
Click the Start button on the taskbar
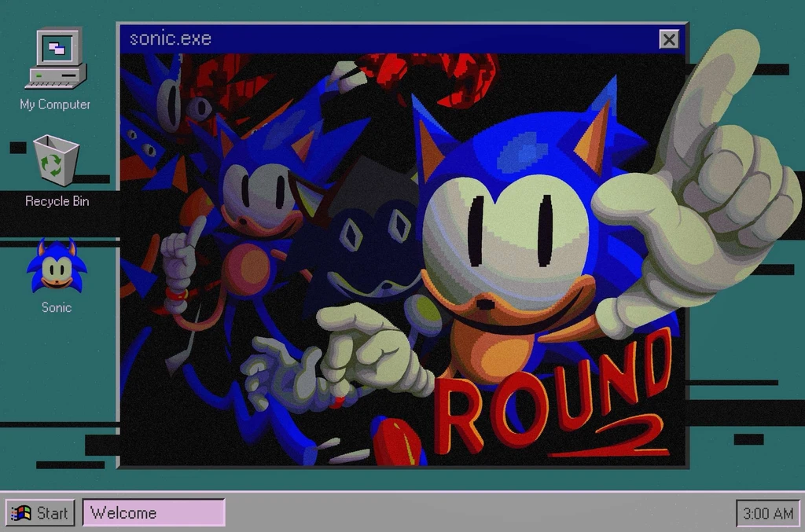[x=40, y=512]
